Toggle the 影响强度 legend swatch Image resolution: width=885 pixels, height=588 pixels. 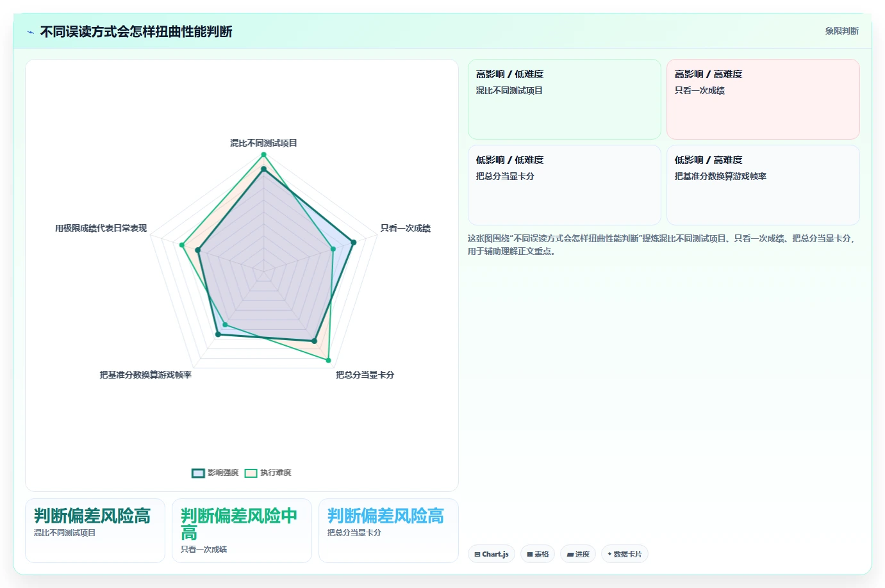point(198,473)
